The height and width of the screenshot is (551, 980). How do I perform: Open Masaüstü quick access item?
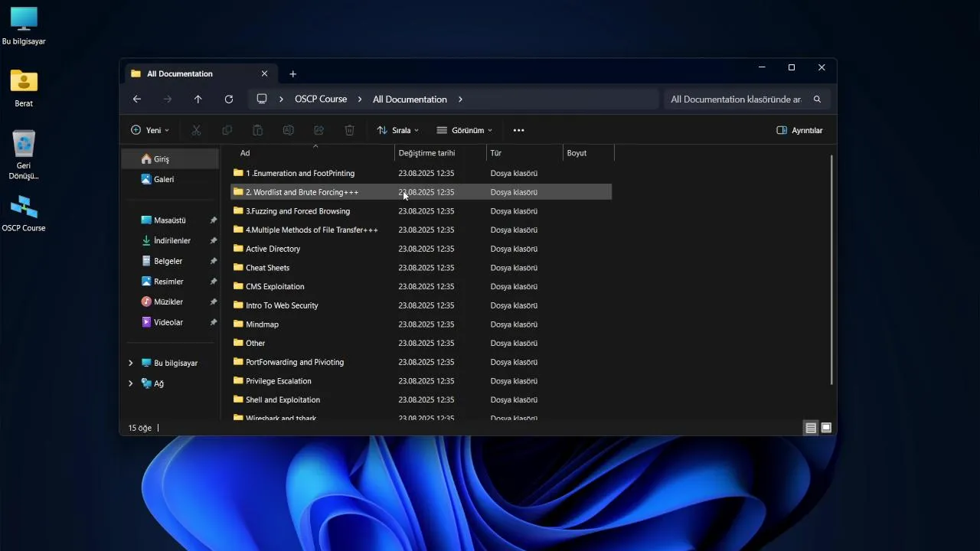pos(170,220)
